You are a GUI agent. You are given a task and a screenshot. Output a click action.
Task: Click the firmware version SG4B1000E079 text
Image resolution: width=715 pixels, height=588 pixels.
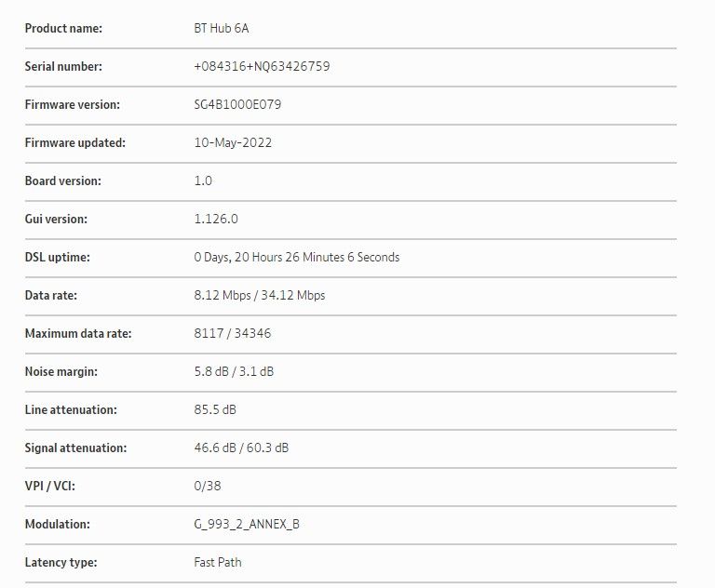(237, 105)
